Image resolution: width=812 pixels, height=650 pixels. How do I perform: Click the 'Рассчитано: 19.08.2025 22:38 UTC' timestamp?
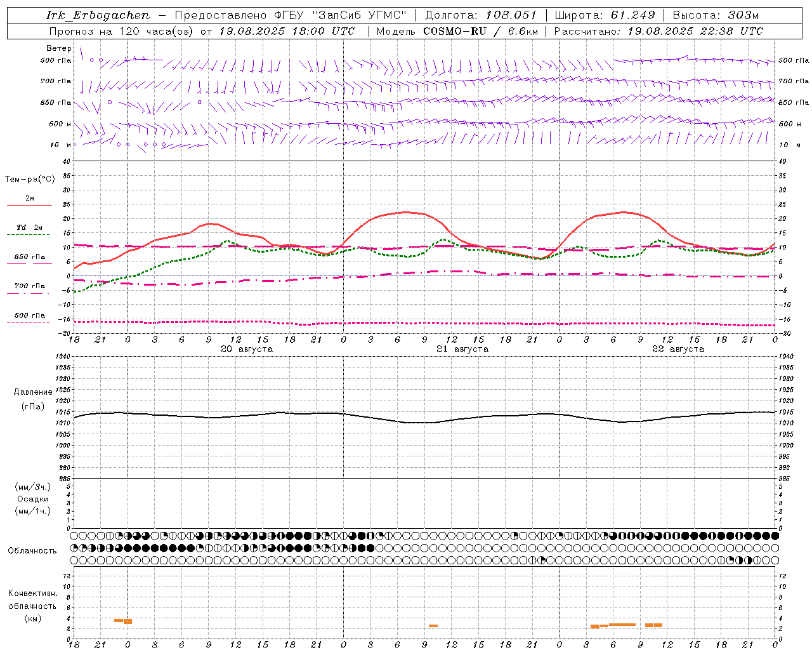tap(658, 31)
